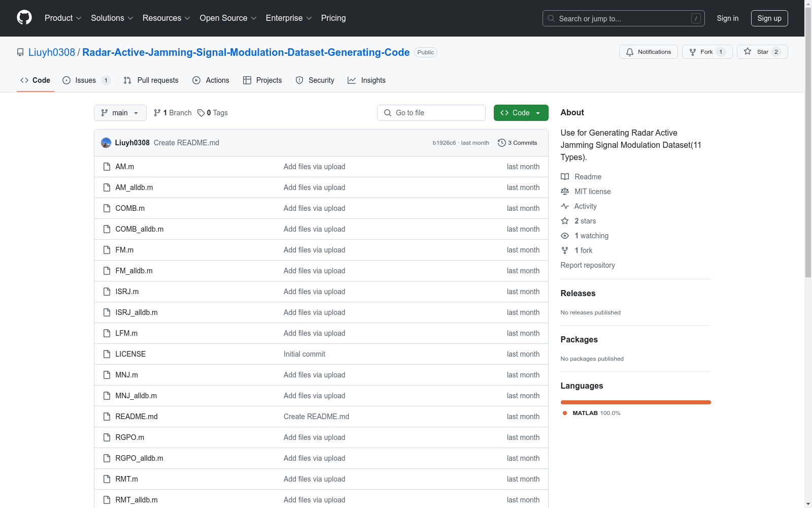
Task: Open the MNJ.m file
Action: point(126,375)
